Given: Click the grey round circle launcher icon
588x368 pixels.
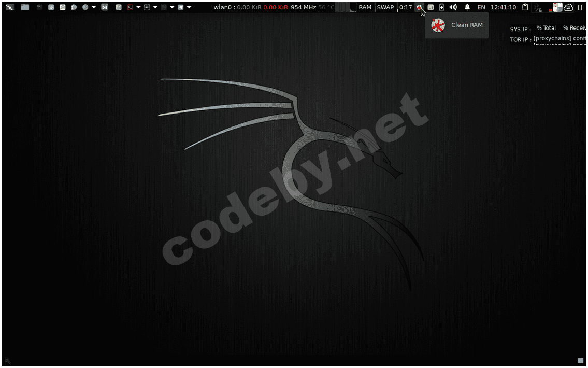Looking at the screenshot, I should pyautogui.click(x=85, y=7).
